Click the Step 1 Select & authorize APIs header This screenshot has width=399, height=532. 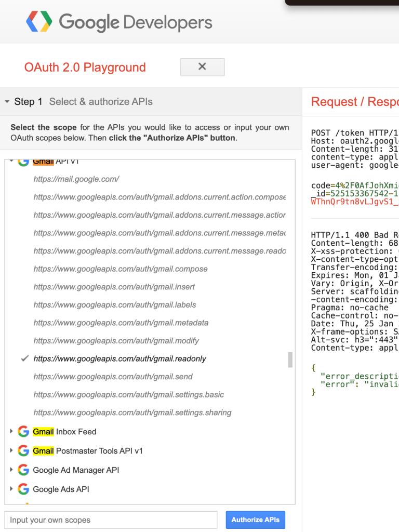pyautogui.click(x=151, y=101)
